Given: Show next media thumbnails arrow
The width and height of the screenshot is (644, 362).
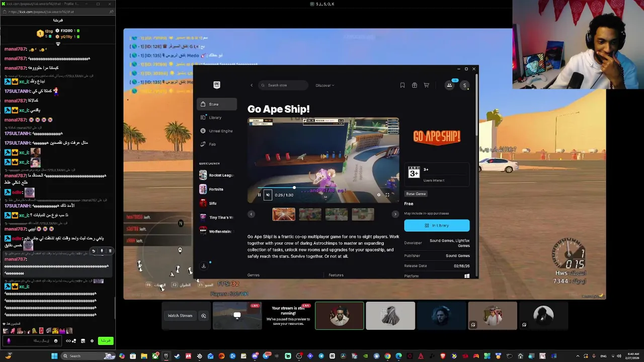Looking at the screenshot, I should click(395, 214).
